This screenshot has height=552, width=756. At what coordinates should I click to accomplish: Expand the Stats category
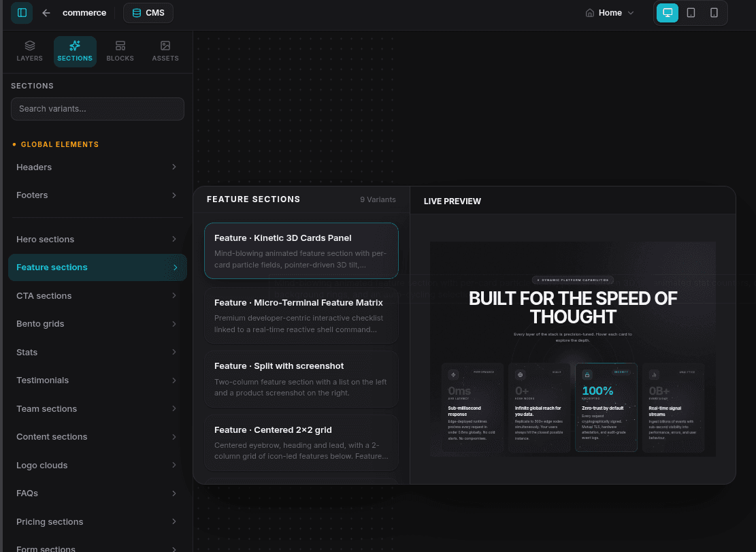pyautogui.click(x=97, y=353)
